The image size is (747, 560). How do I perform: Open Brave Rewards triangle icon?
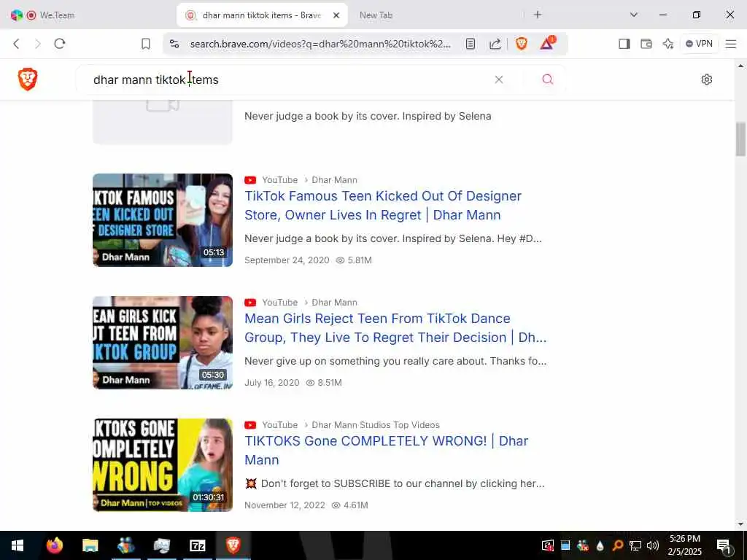[x=547, y=43]
